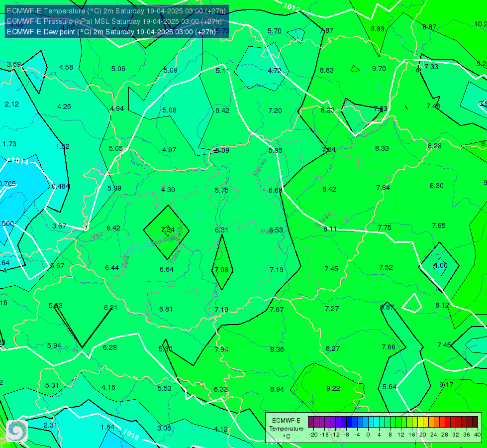Select the ECMWF-E Pressure MSL layer label
This screenshot has width=487, height=448.
click(x=114, y=21)
